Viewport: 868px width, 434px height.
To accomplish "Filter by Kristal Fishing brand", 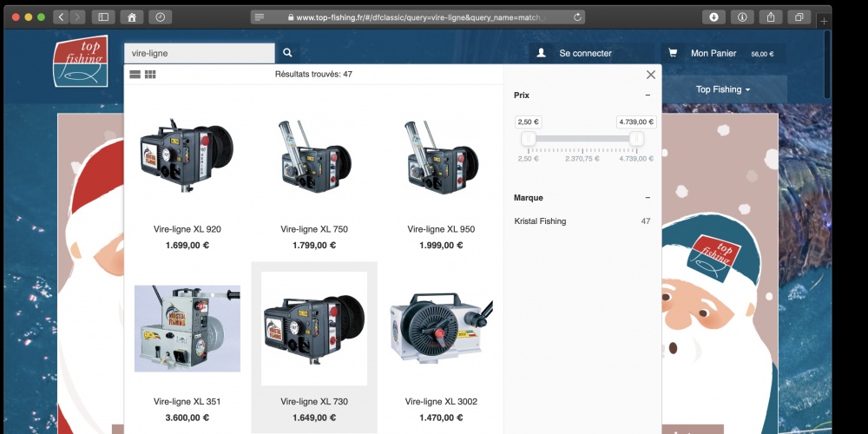I will tap(540, 220).
